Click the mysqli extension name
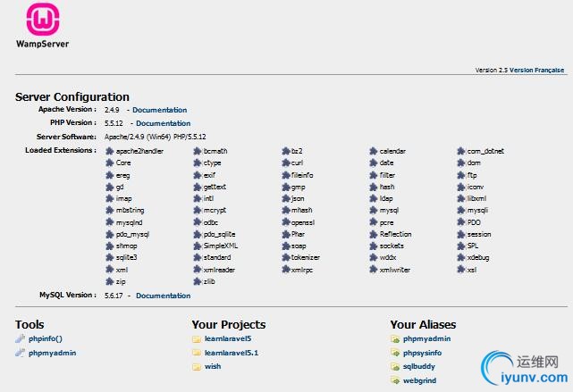The height and width of the screenshot is (392, 573). [x=477, y=211]
